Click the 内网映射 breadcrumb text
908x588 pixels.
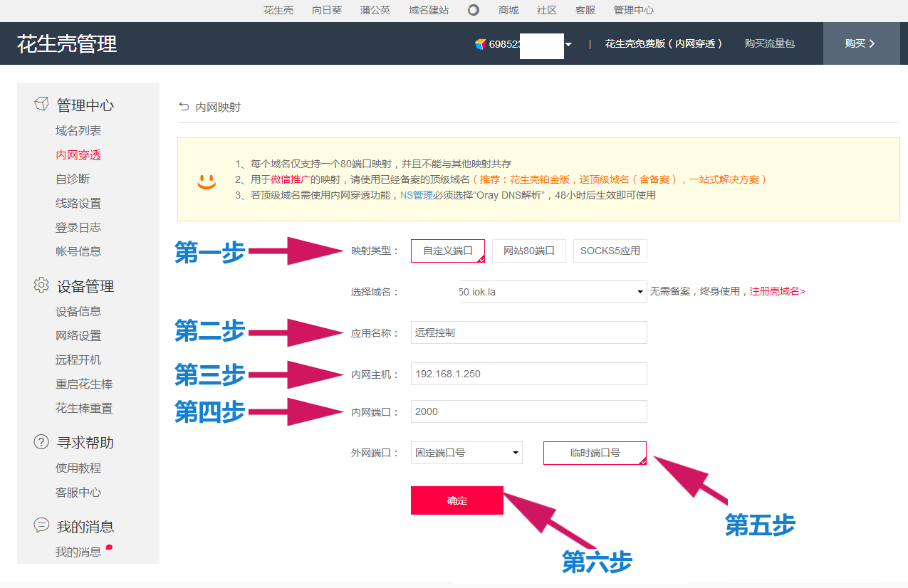(x=218, y=107)
